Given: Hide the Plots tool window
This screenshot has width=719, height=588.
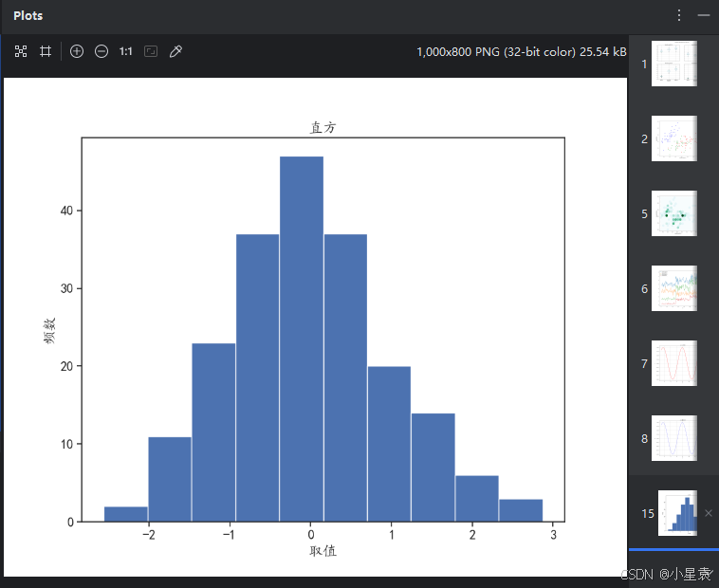Looking at the screenshot, I should [x=704, y=15].
